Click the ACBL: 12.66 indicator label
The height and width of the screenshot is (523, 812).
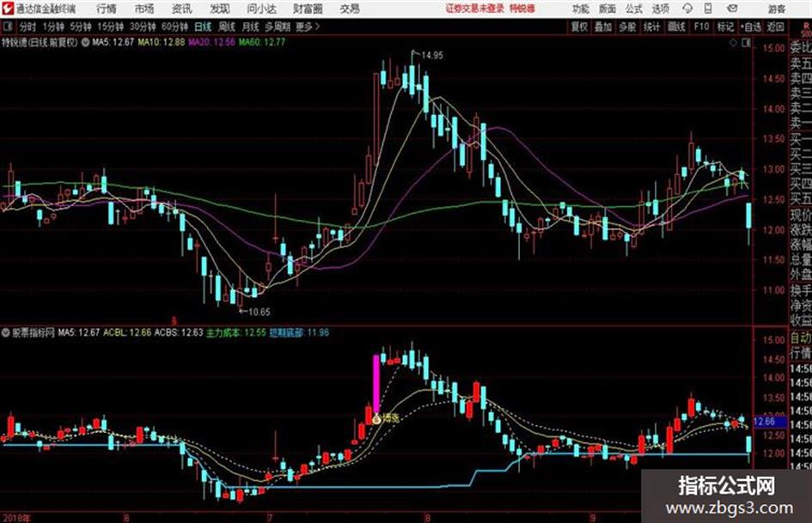pyautogui.click(x=127, y=332)
